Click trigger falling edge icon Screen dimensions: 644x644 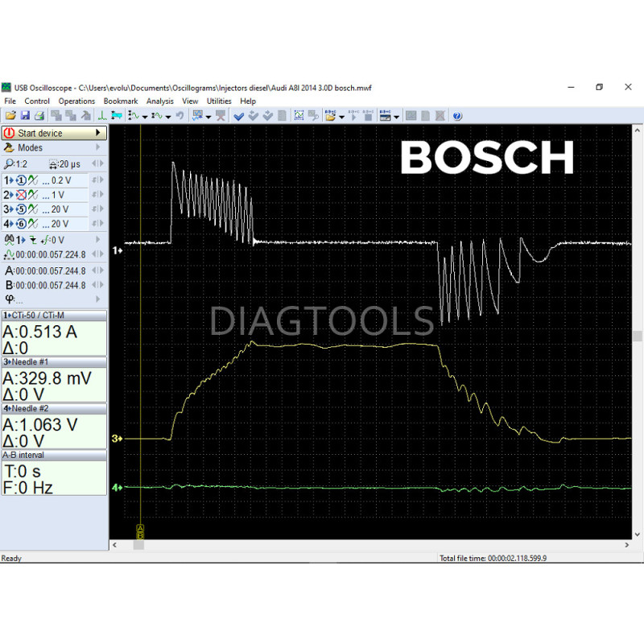click(x=33, y=240)
